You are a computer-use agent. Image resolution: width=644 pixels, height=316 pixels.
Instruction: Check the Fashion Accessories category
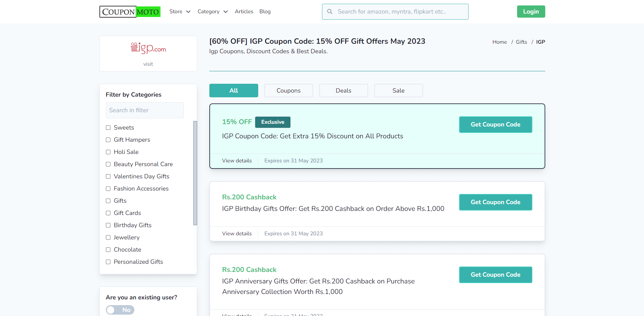(x=108, y=189)
